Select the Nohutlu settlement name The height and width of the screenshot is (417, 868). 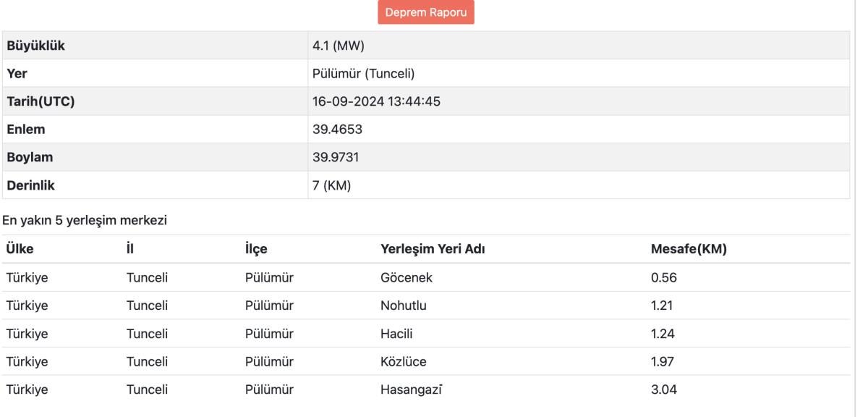pos(404,306)
